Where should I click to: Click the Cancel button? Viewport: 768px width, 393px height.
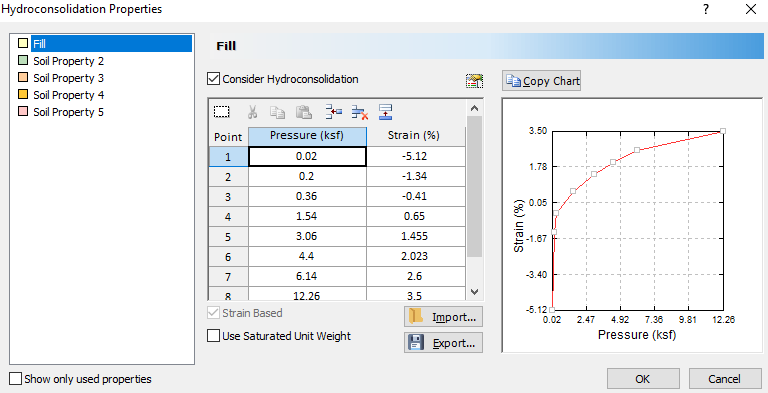pyautogui.click(x=725, y=379)
